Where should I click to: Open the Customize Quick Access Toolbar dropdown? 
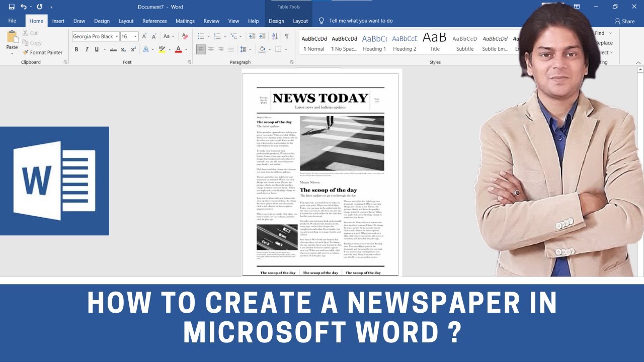(x=51, y=7)
